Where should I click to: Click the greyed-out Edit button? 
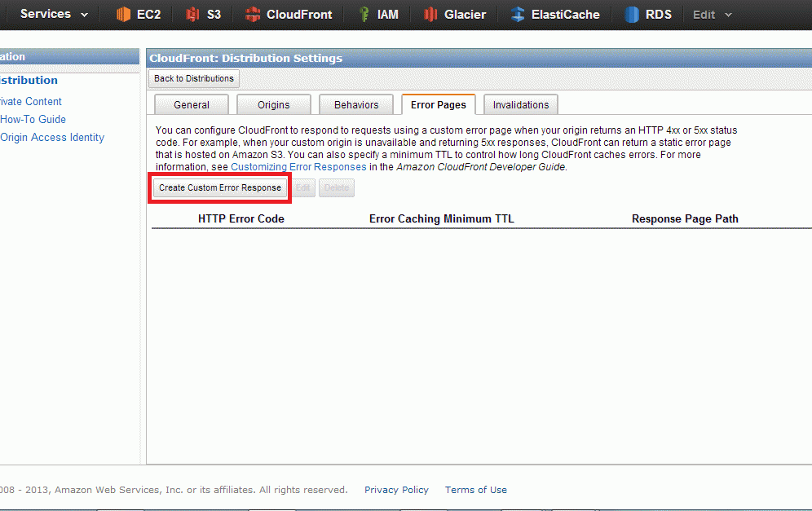pyautogui.click(x=303, y=188)
